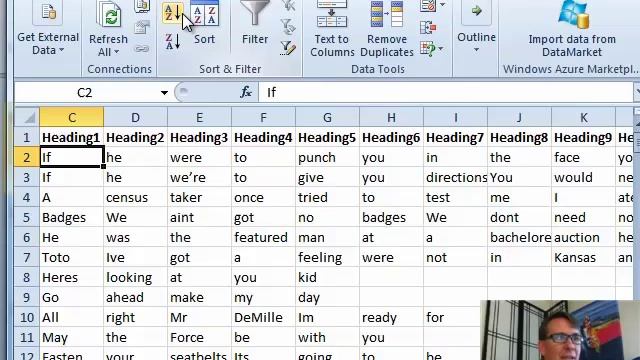This screenshot has height=360, width=640.
Task: Select column F header
Action: coord(263,118)
